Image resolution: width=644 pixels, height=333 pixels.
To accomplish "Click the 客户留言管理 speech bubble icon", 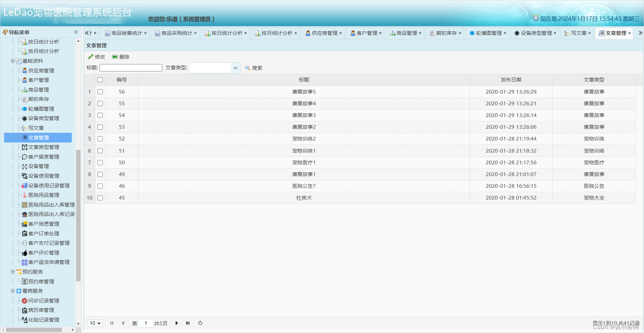I will click(x=24, y=157).
